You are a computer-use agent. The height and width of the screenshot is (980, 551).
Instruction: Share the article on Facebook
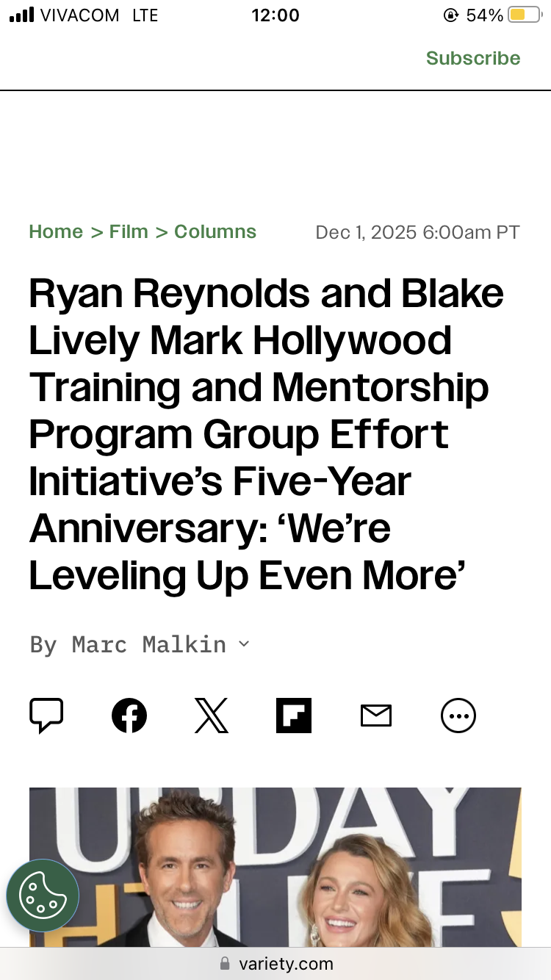(x=129, y=716)
